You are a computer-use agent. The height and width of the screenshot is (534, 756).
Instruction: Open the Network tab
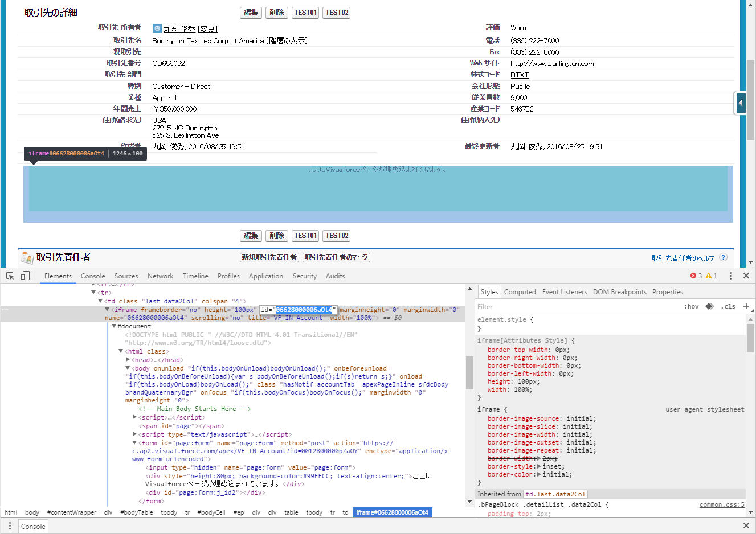click(160, 276)
